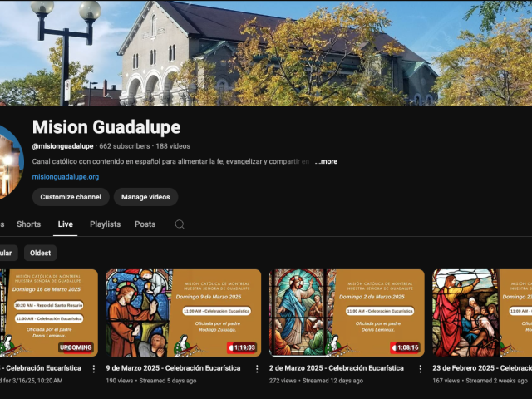532x399 pixels.
Task: Open the upcoming Domingo 16 de Marzo thumbnail
Action: (49, 313)
